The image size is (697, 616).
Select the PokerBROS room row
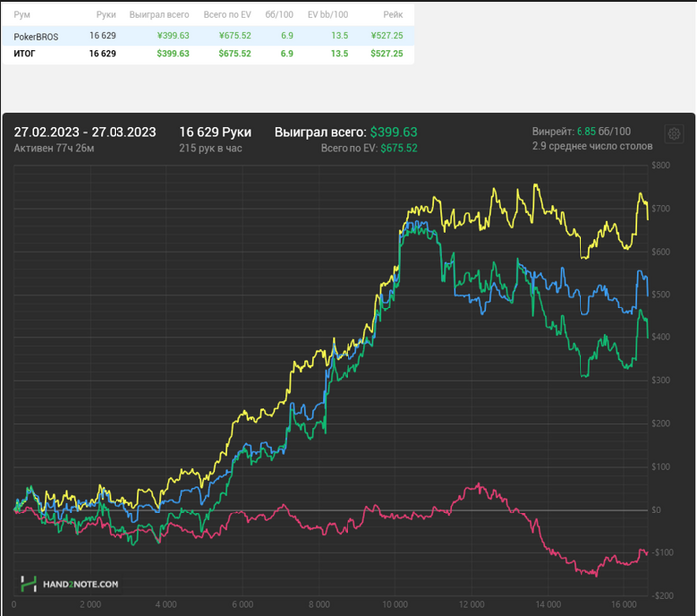point(208,36)
